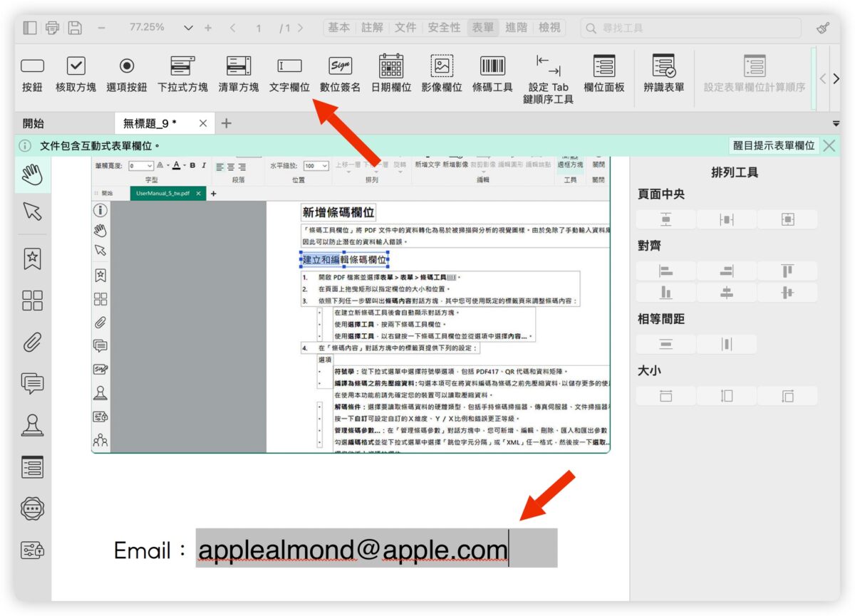Distribute vertically in 相等間距

665,344
